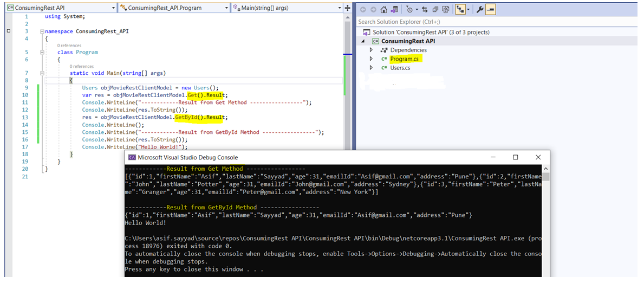This screenshot has width=644, height=283.
Task: Click the Pending Changes Filter clock icon
Action: (x=410, y=9)
